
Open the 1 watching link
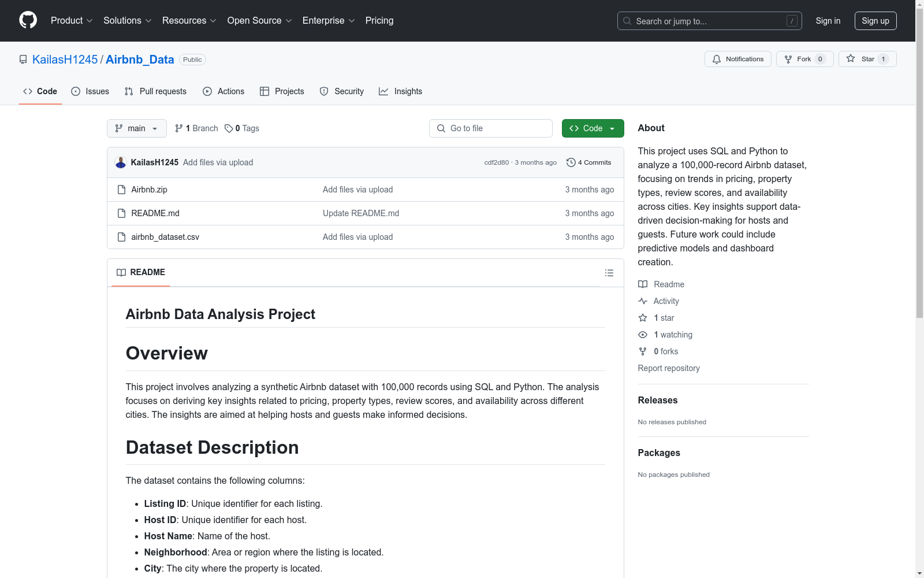tap(665, 335)
